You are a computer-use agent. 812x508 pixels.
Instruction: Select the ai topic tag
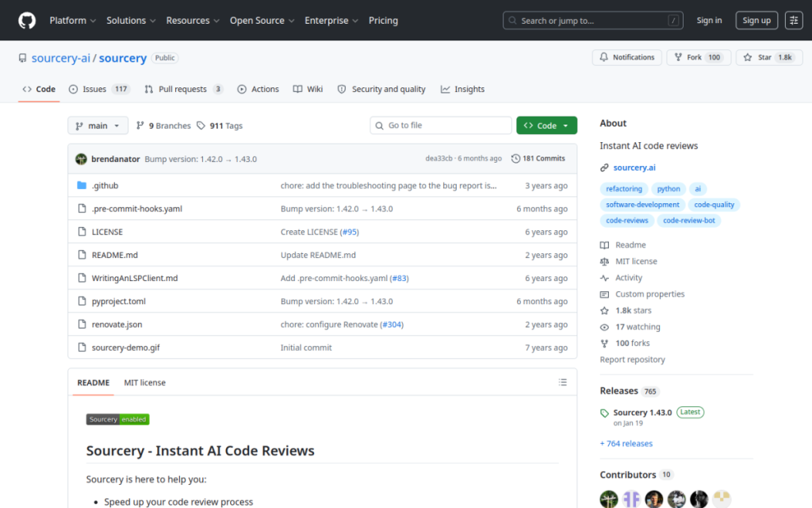pyautogui.click(x=698, y=189)
